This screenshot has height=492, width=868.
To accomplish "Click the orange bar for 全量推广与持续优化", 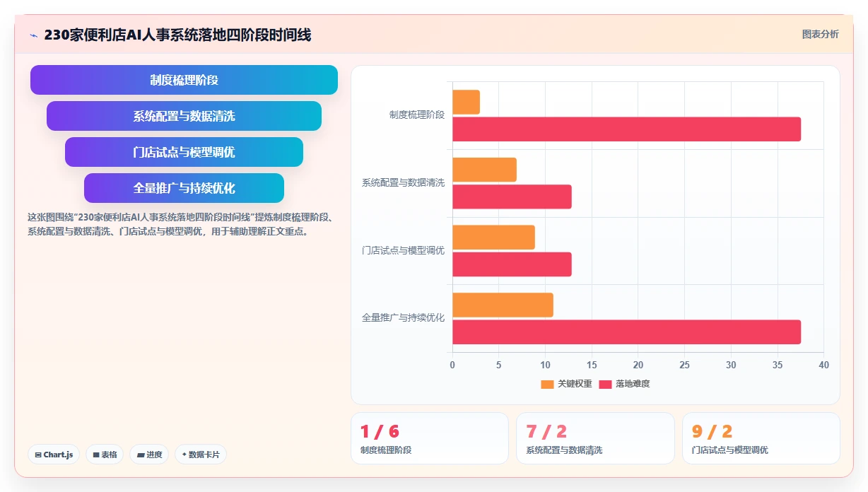I will coord(503,305).
